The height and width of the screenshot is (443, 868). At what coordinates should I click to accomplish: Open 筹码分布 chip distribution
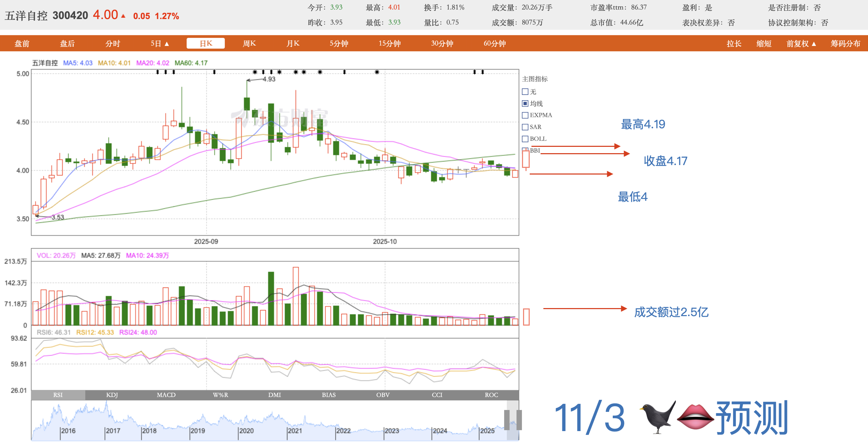tap(845, 43)
